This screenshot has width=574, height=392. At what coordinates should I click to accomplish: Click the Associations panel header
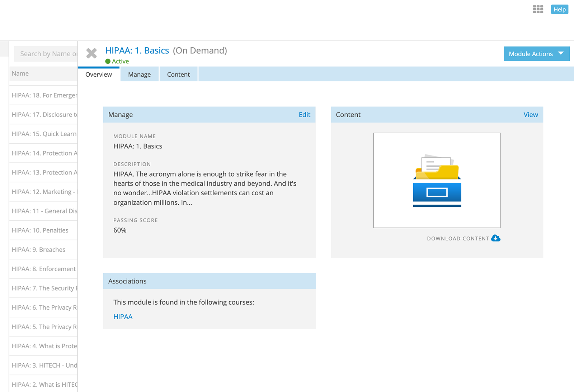pos(209,281)
